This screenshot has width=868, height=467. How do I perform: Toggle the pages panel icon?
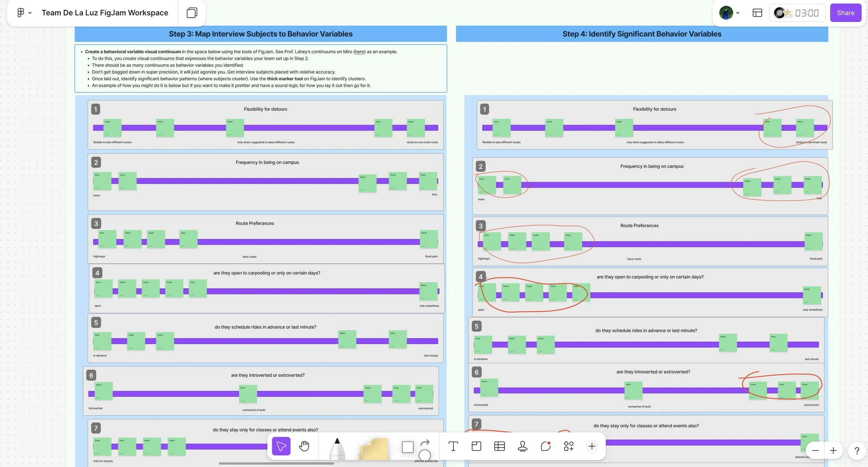tap(192, 13)
